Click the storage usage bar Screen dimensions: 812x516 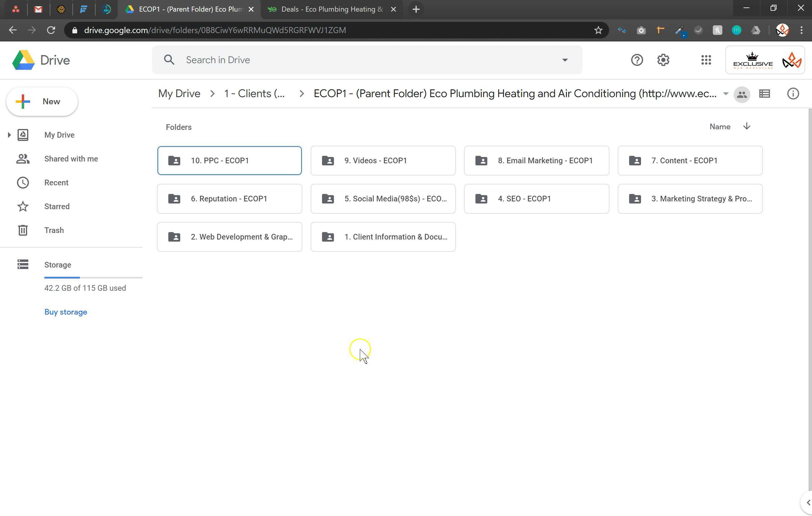click(93, 278)
